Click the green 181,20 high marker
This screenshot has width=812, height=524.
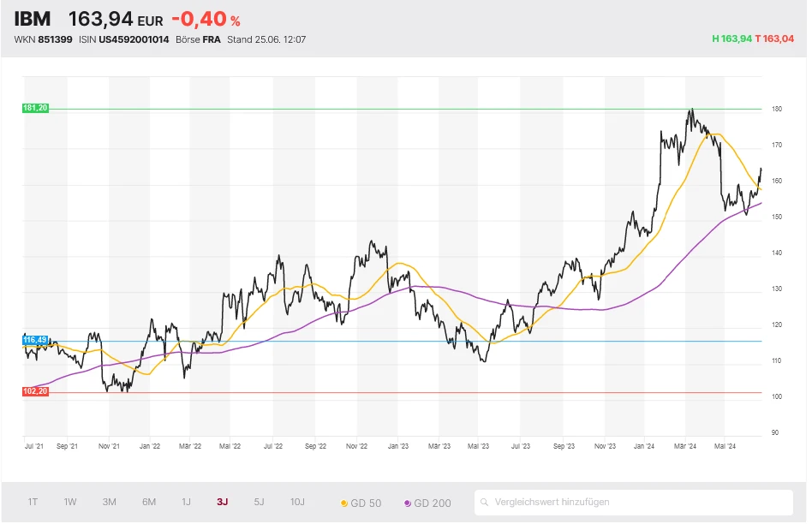[x=36, y=108]
